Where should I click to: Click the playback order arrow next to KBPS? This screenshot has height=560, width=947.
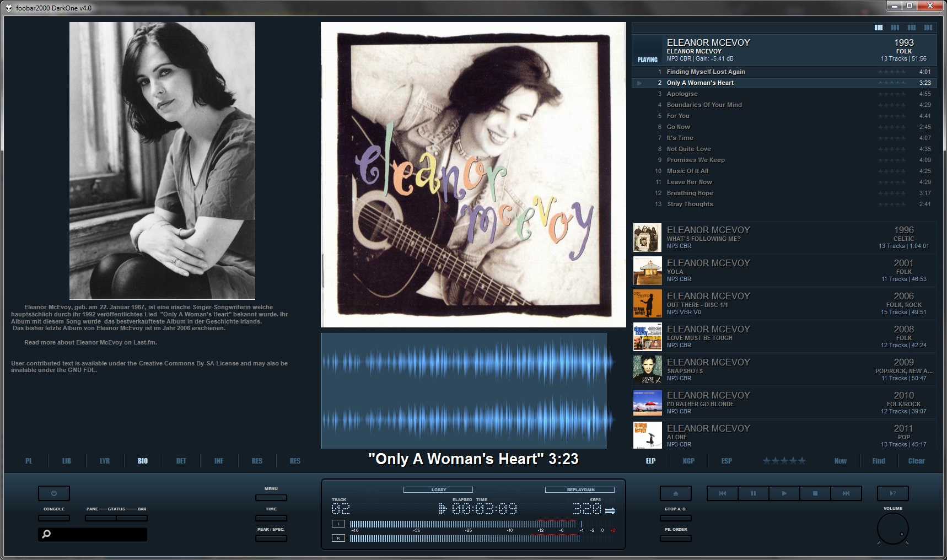610,511
